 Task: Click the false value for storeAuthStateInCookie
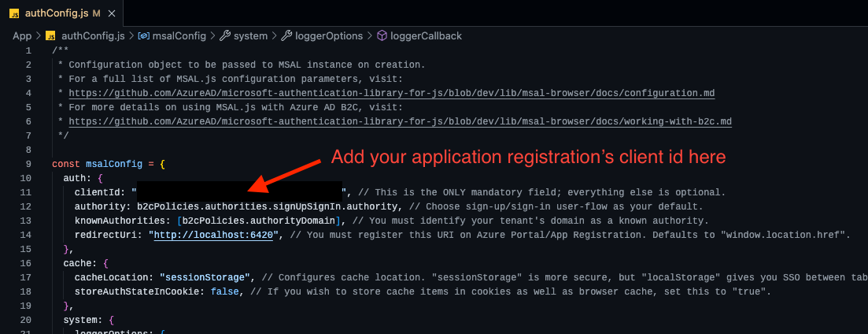tap(225, 291)
